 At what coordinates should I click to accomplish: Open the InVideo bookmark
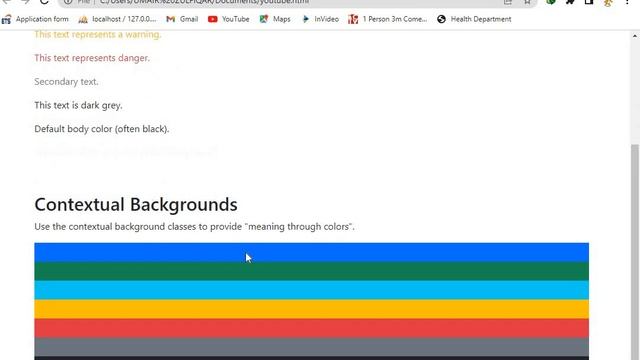point(320,19)
